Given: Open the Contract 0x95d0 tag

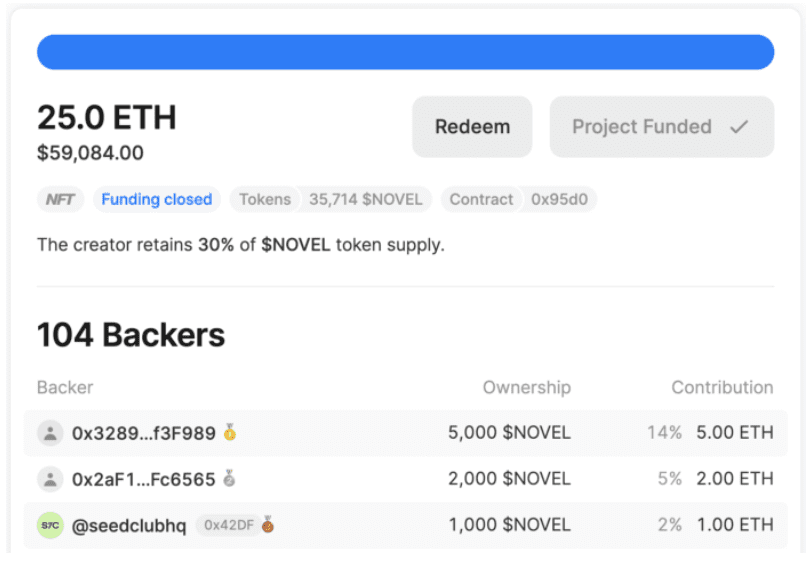Looking at the screenshot, I should point(518,199).
